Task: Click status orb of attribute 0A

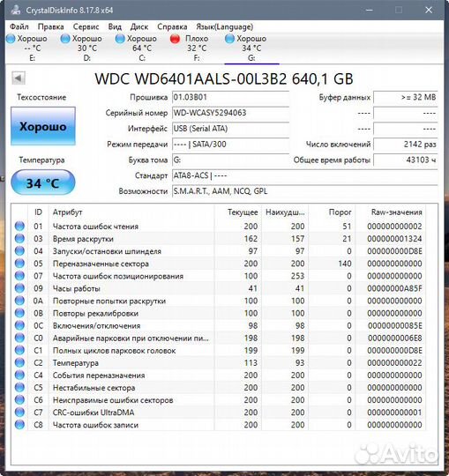Action: click(x=19, y=301)
